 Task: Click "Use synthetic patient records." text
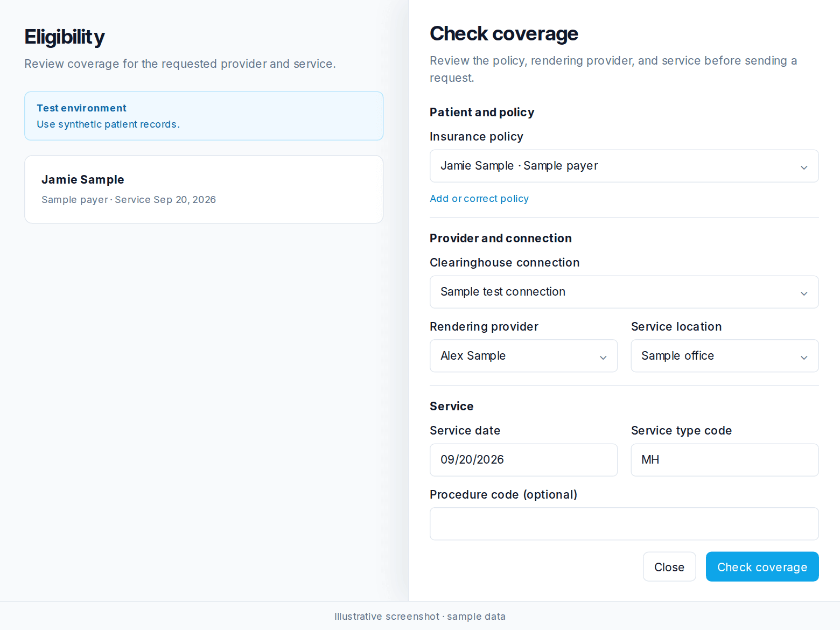(x=108, y=124)
